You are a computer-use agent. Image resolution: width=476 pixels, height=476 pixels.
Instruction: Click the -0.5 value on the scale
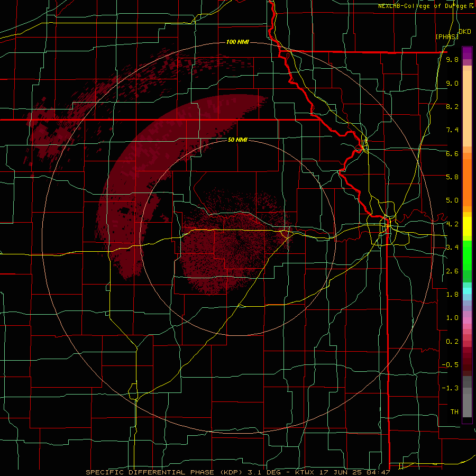450,365
